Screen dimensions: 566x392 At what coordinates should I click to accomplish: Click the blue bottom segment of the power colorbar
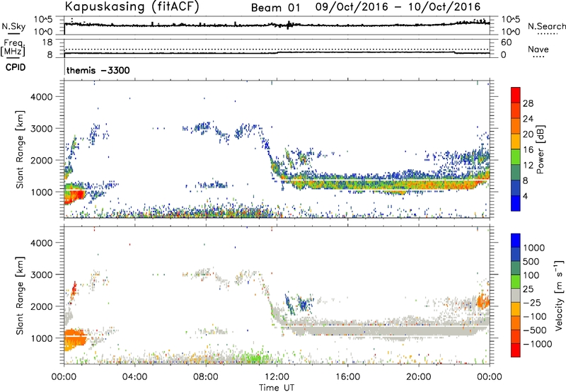pos(516,203)
